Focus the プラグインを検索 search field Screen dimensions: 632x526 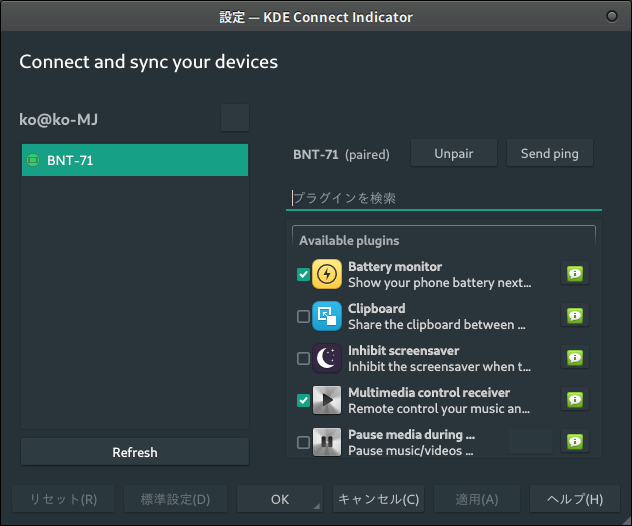[x=444, y=198]
